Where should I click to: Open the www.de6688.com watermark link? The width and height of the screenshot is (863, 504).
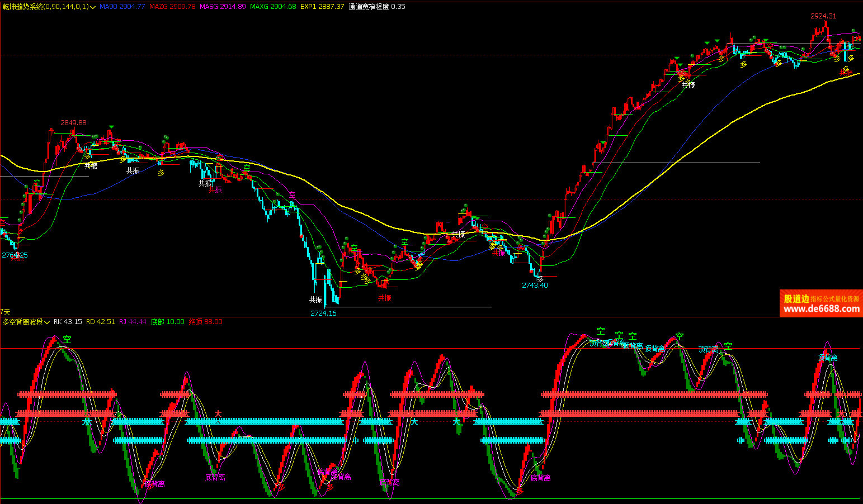point(821,309)
